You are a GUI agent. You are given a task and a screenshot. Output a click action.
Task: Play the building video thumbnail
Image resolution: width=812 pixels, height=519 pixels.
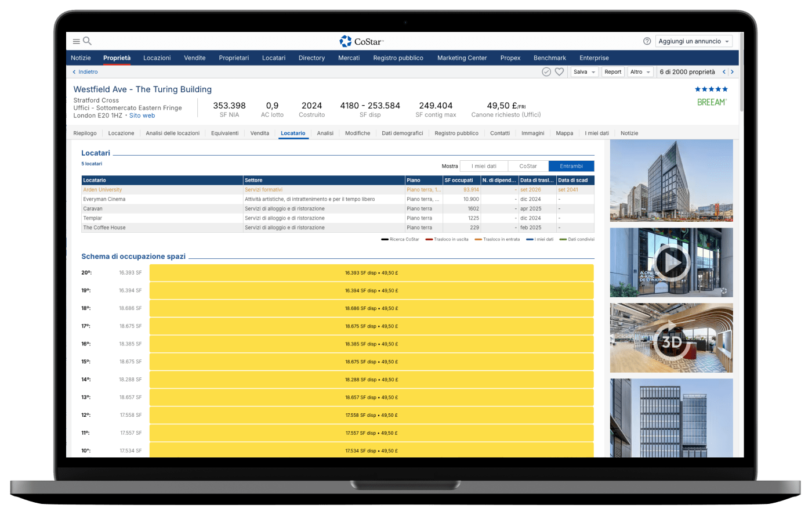[671, 262]
